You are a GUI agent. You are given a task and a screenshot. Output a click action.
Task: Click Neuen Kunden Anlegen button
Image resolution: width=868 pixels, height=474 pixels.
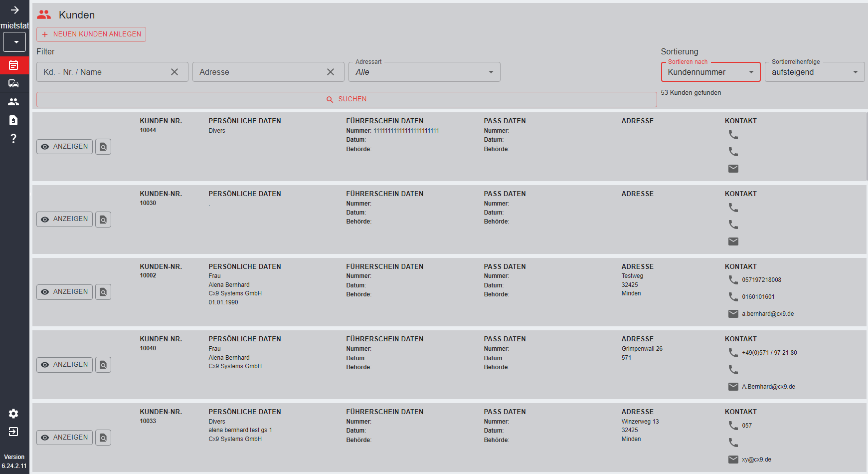[x=91, y=34]
